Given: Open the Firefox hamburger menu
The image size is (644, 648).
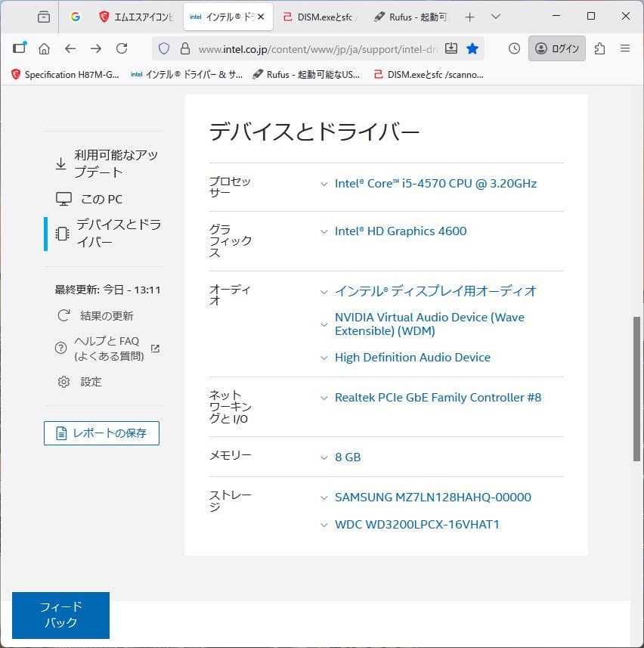Looking at the screenshot, I should (x=625, y=47).
